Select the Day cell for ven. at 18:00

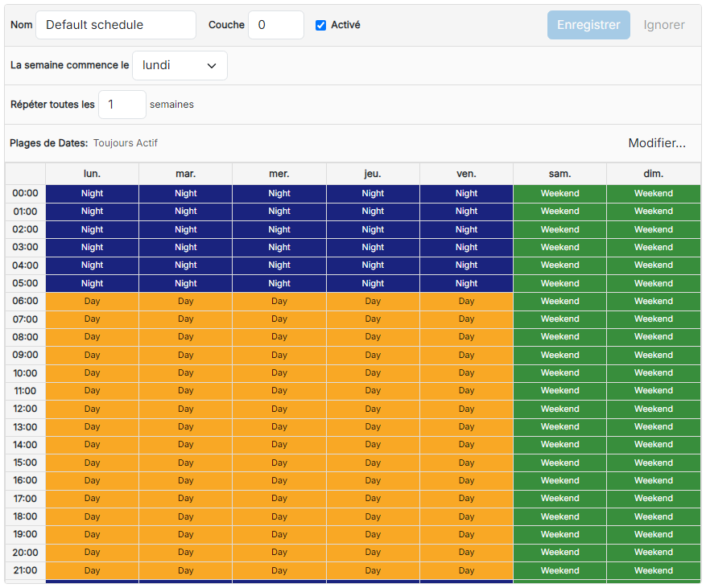[x=466, y=516]
